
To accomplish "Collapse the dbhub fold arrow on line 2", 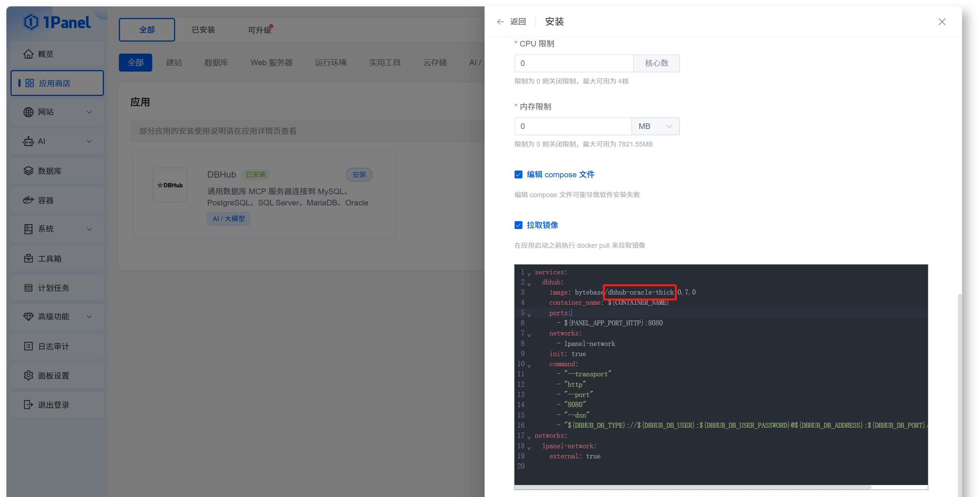I will [x=529, y=284].
